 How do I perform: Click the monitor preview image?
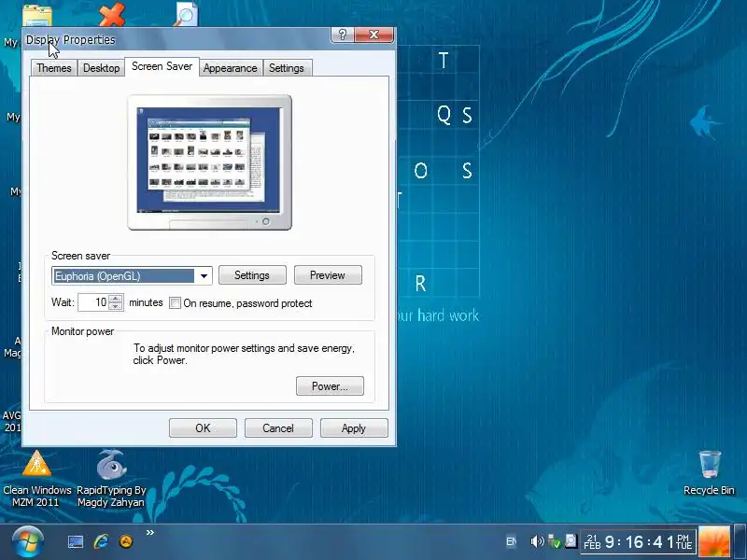click(x=209, y=161)
